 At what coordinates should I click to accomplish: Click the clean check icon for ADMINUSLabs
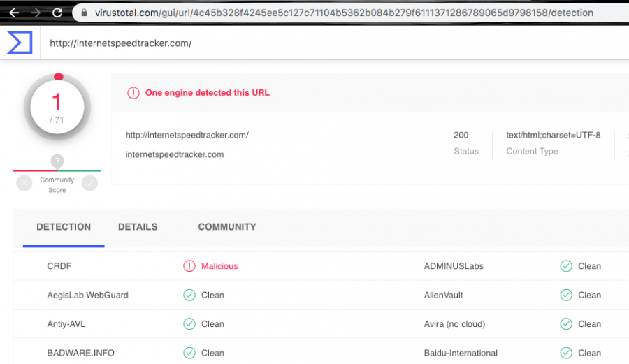pos(566,266)
